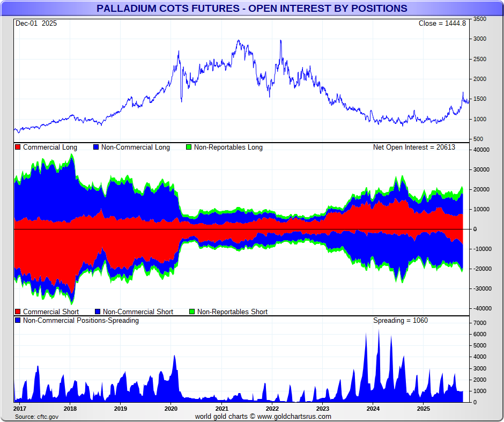This screenshot has width=504, height=422.
Task: Click the 0 open interest axis label
Action: click(475, 229)
